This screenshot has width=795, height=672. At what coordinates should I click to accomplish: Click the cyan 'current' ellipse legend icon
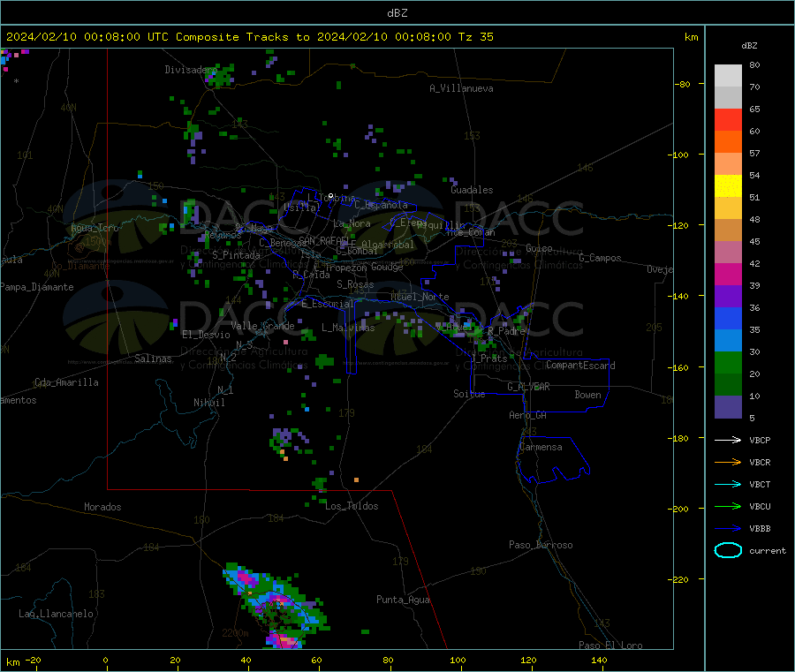728,550
